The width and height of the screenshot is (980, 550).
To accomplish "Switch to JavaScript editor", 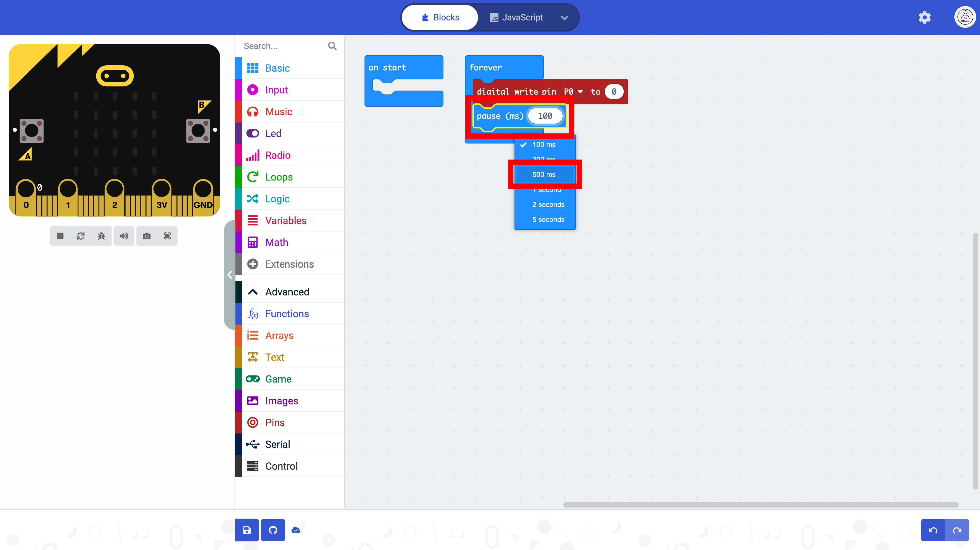I will [516, 17].
